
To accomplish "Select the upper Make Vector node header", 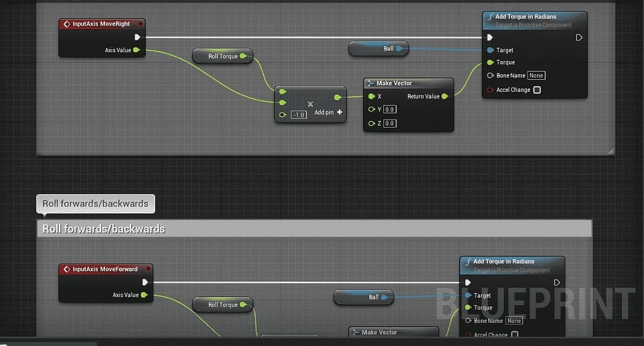I will point(409,83).
